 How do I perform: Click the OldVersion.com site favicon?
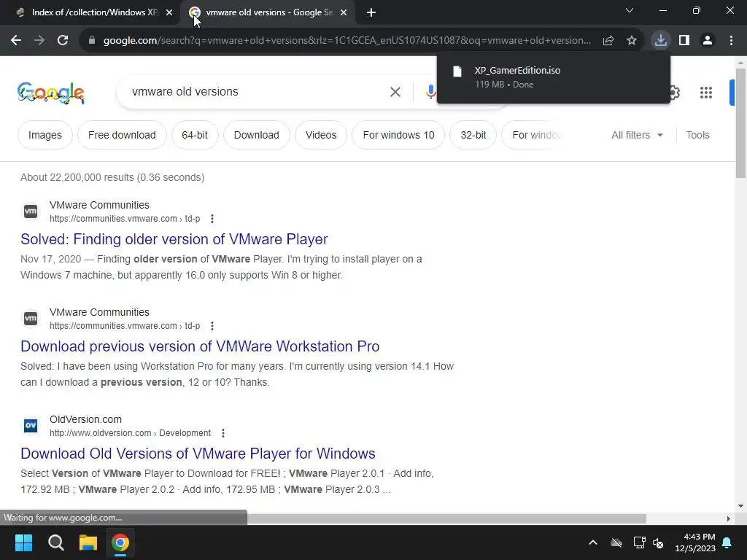(31, 425)
